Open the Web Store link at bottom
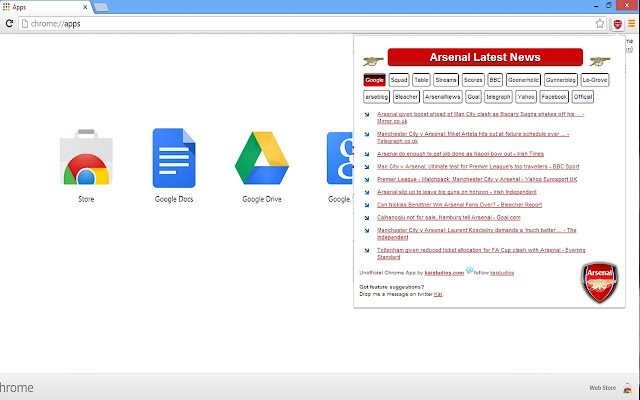640x400 pixels. (602, 388)
